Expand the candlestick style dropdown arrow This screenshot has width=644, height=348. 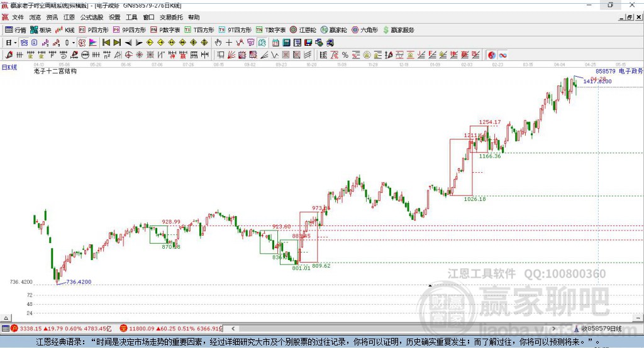74,43
